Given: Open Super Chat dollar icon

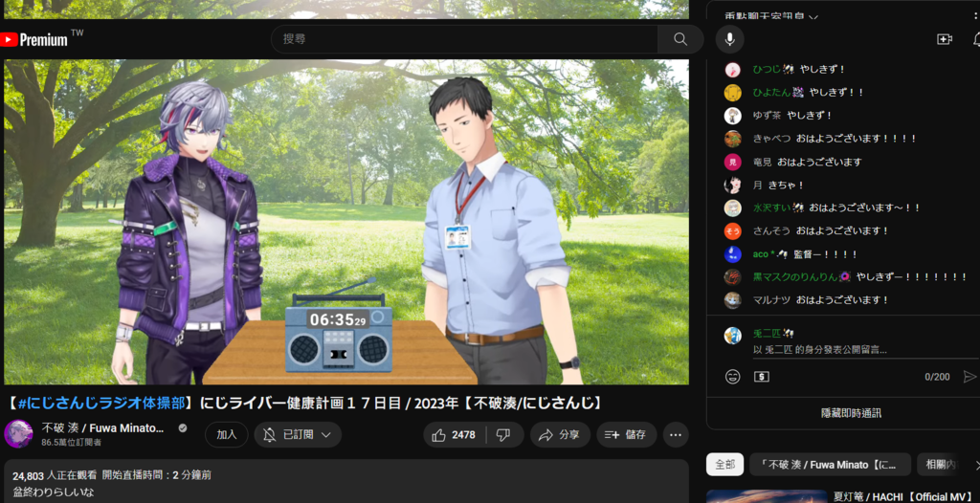Looking at the screenshot, I should tap(762, 377).
